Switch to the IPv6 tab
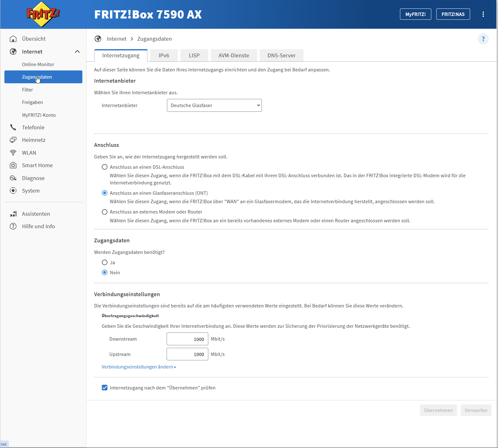Image resolution: width=498 pixels, height=448 pixels. click(x=164, y=55)
